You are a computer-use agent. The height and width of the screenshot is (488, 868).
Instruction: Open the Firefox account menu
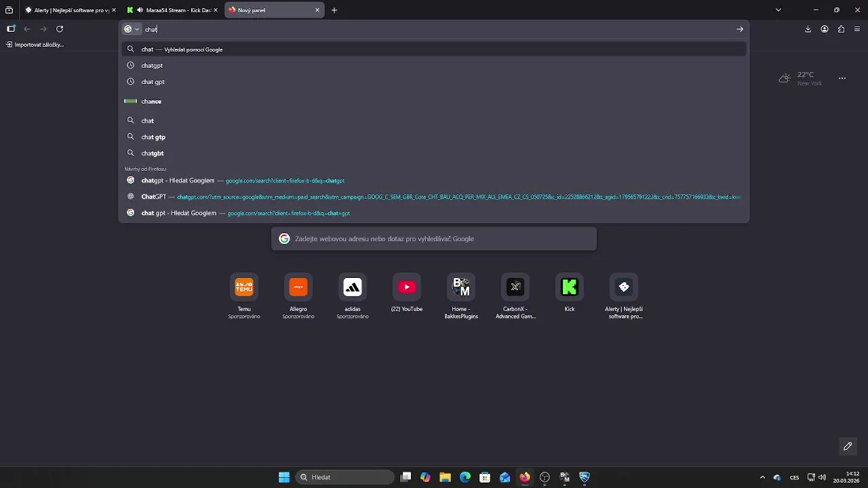pyautogui.click(x=825, y=29)
